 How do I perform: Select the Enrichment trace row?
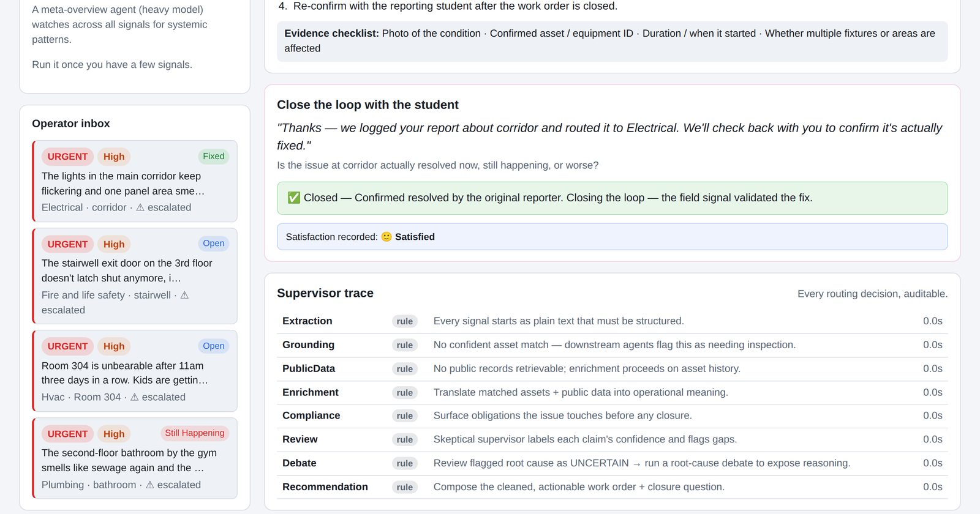point(612,393)
